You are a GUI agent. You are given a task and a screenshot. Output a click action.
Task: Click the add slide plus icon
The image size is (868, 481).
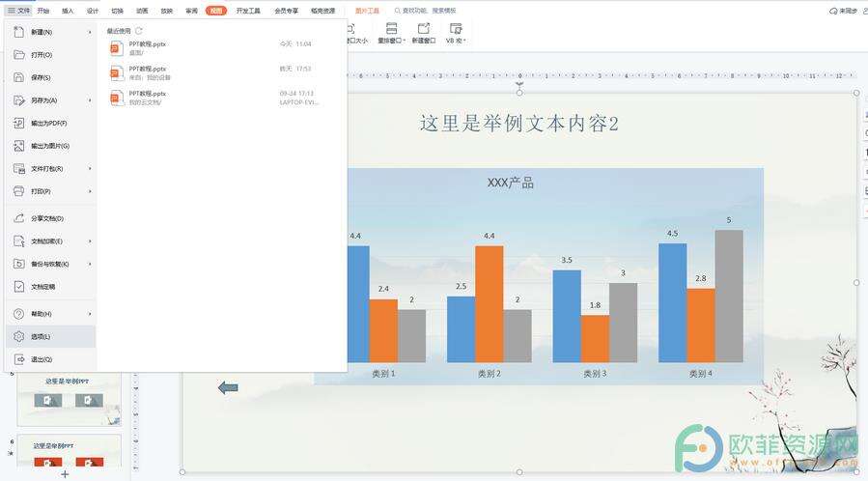(x=65, y=474)
